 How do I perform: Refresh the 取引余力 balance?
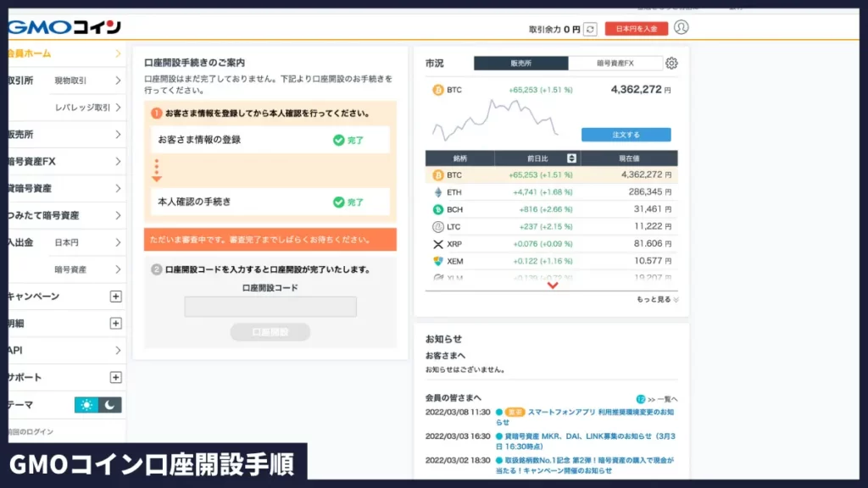[591, 30]
